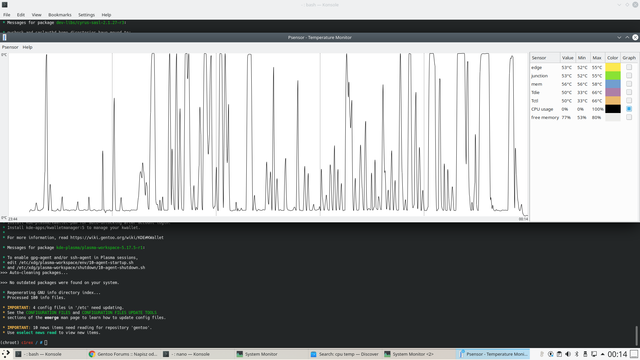Click the blue color swatch for mem
This screenshot has width=640, height=360.
(613, 84)
